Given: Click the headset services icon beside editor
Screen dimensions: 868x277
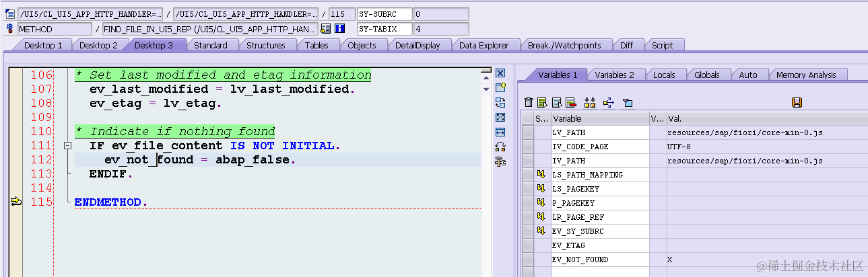Looking at the screenshot, I should (x=500, y=147).
